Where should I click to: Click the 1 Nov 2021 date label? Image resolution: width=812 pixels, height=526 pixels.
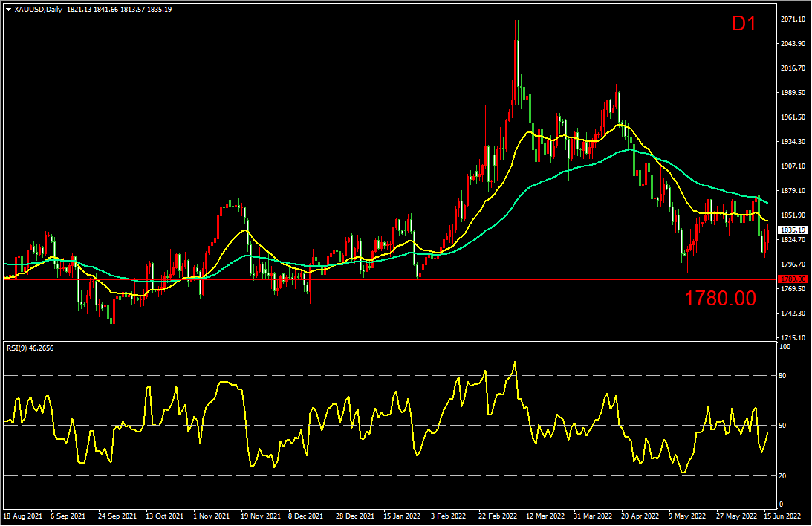[211, 516]
